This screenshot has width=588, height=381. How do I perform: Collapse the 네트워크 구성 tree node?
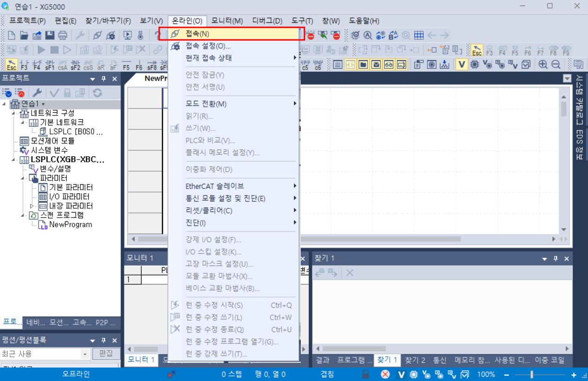[x=13, y=113]
